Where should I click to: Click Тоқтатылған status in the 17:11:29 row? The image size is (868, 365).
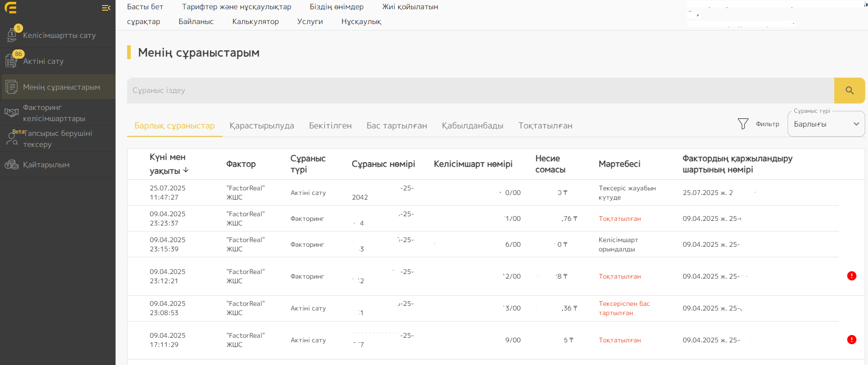point(620,340)
